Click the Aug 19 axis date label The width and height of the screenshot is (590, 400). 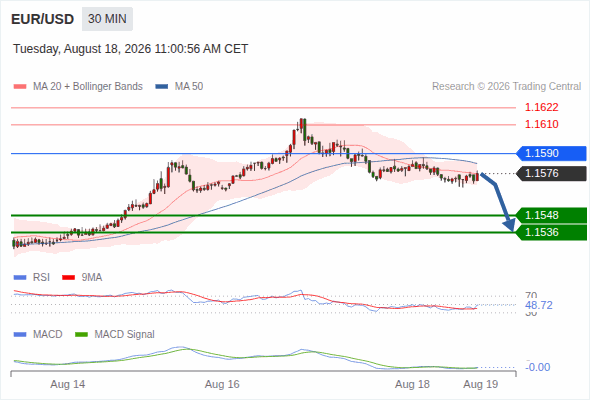click(x=481, y=384)
